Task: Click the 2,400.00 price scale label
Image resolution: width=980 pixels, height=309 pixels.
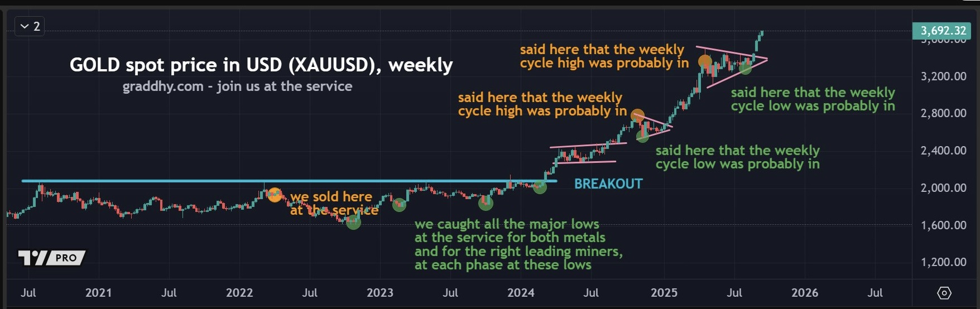Action: [x=943, y=151]
